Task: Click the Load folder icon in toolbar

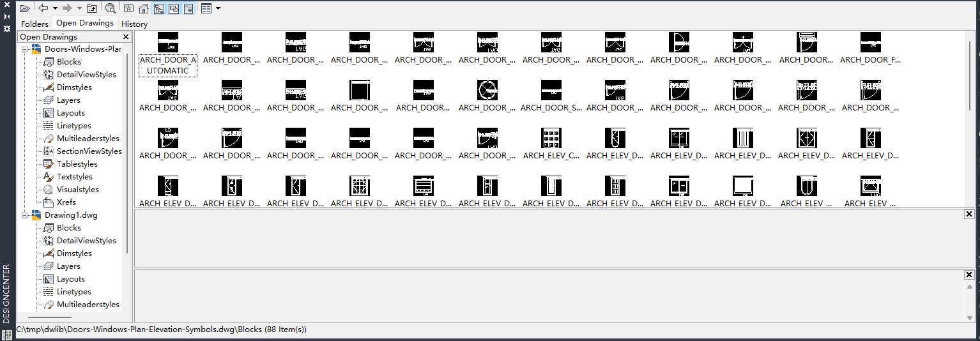Action: pyautogui.click(x=24, y=8)
